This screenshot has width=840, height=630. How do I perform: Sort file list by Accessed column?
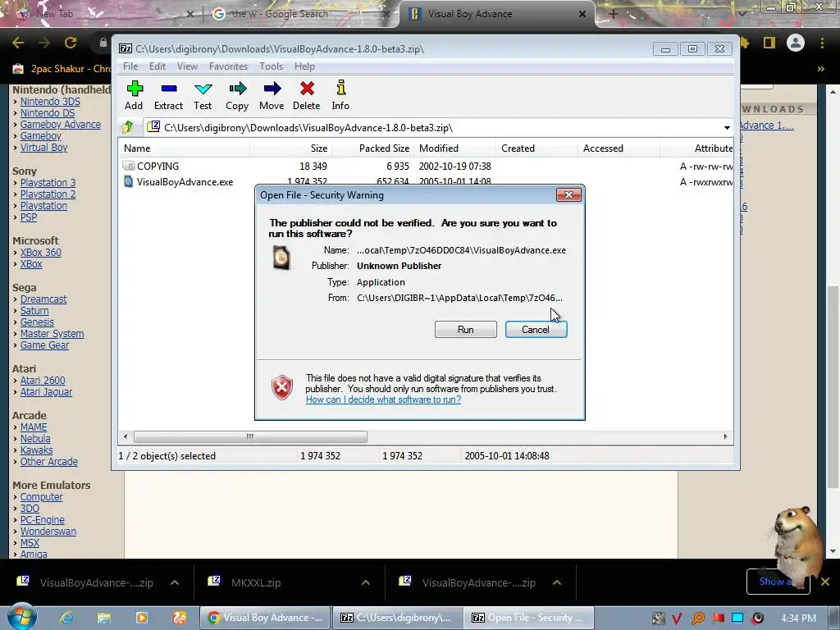[x=619, y=148]
